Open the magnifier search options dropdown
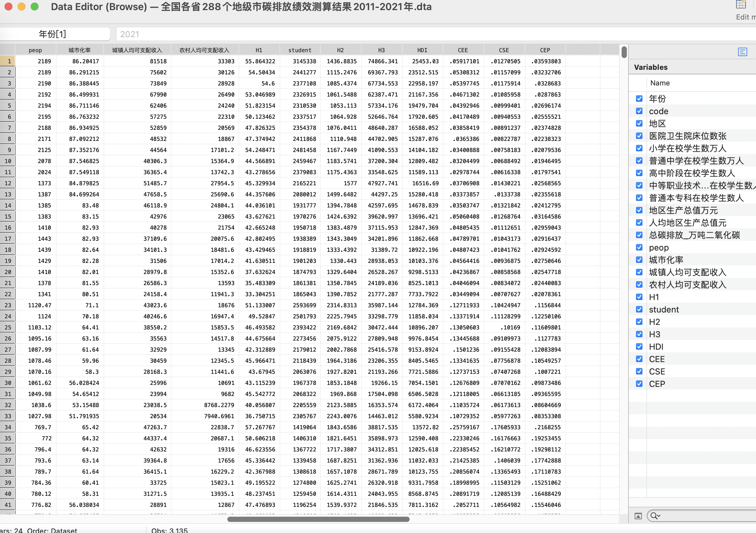Screen dimensions: 756x533 click(x=655, y=516)
